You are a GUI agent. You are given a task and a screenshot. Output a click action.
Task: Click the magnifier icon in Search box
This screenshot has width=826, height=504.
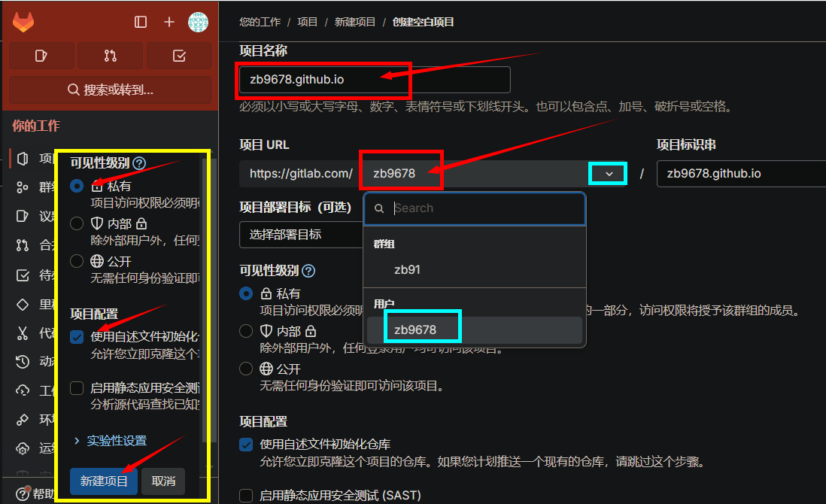coord(378,208)
